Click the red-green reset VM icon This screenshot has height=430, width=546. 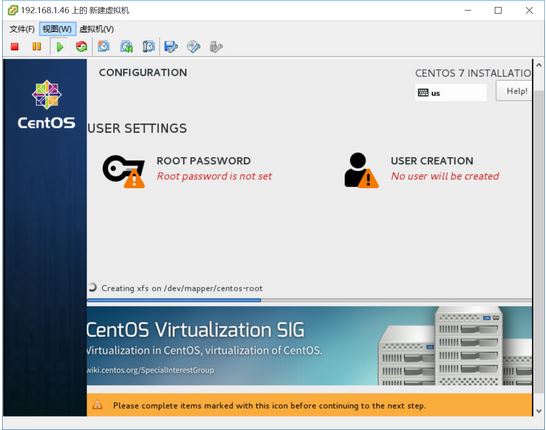click(x=81, y=47)
